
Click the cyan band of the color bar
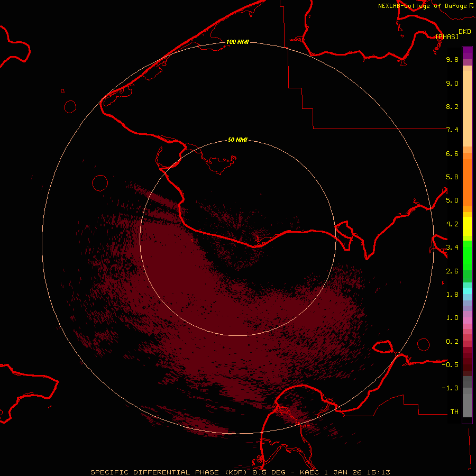coord(467,291)
